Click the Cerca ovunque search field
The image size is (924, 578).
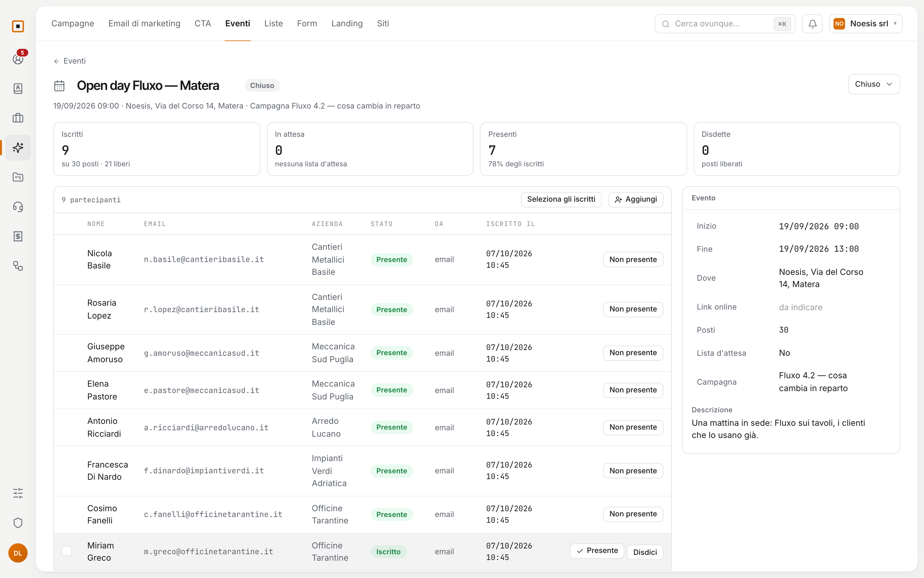pos(725,24)
